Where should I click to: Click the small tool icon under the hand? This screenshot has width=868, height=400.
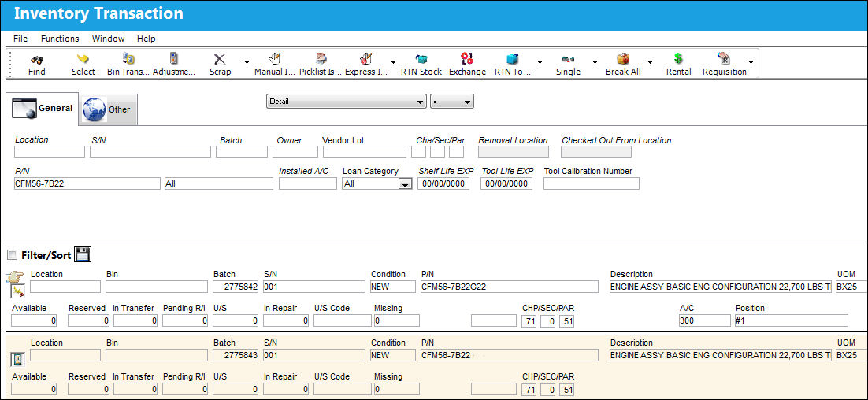17,291
